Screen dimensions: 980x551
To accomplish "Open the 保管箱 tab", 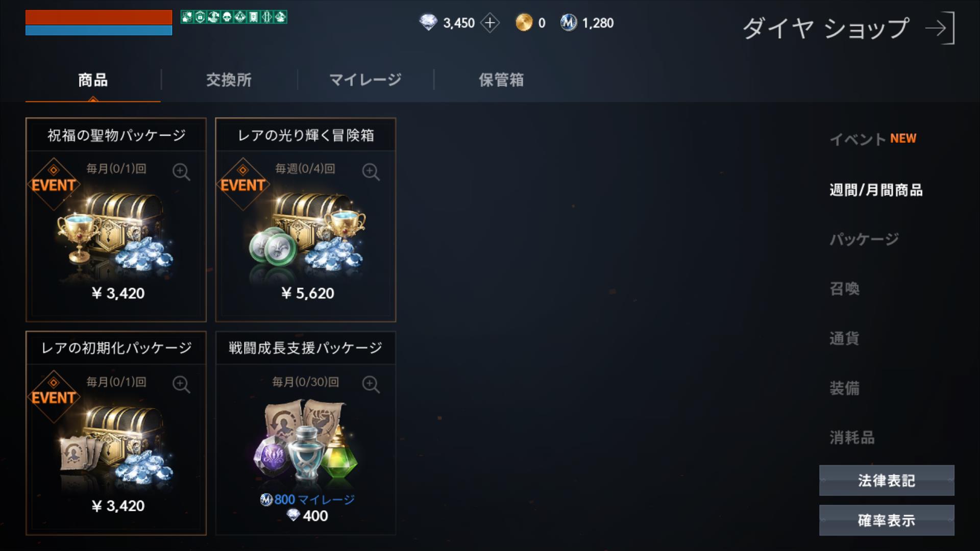I will [501, 80].
